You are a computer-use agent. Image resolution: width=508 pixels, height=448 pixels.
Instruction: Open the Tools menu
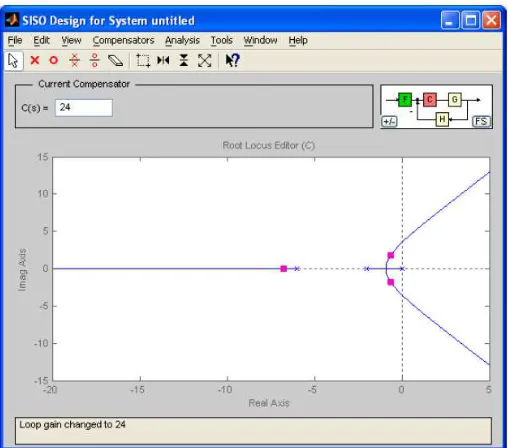(x=222, y=40)
